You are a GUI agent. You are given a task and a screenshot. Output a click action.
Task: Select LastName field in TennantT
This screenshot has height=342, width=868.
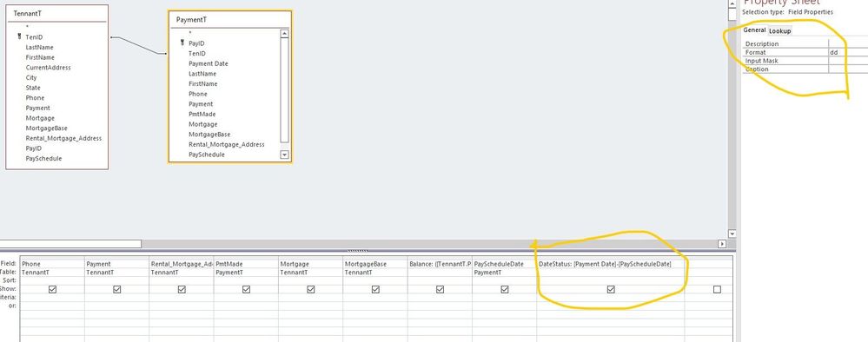point(39,47)
